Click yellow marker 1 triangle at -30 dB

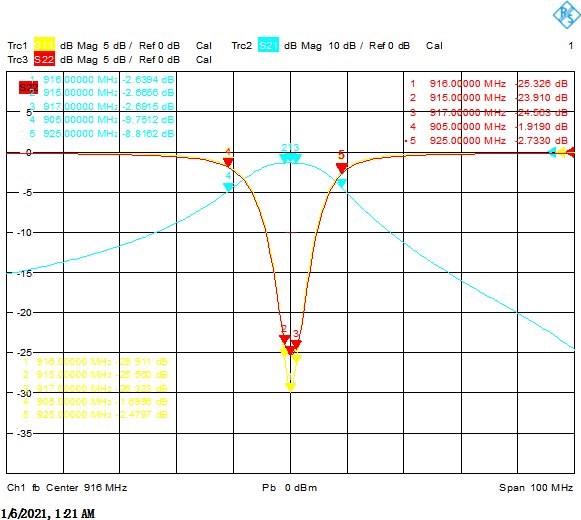pyautogui.click(x=290, y=387)
